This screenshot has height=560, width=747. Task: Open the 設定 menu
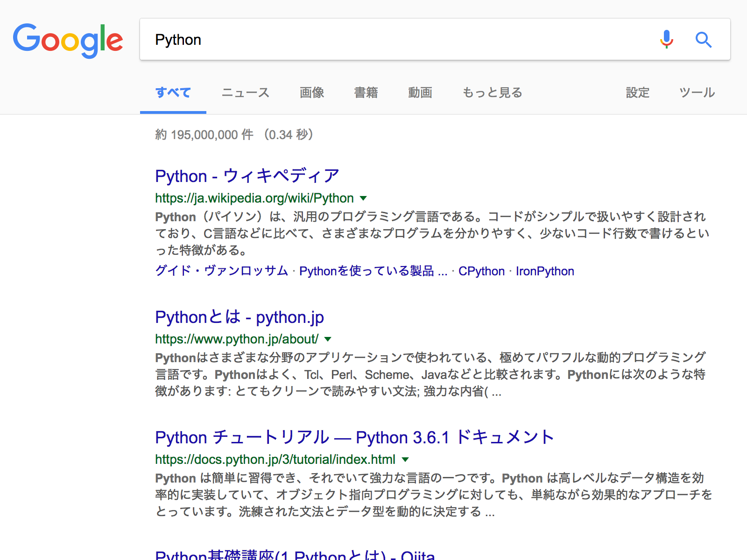click(638, 92)
